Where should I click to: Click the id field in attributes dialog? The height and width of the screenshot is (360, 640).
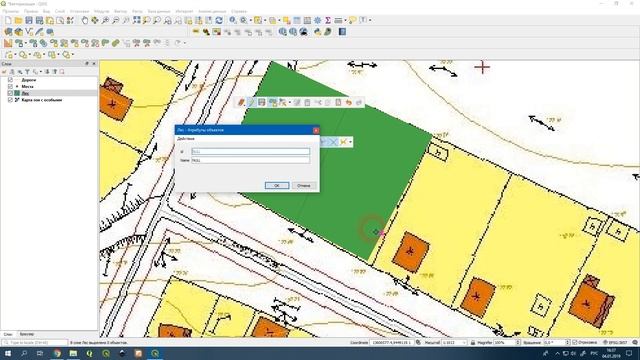pyautogui.click(x=251, y=151)
